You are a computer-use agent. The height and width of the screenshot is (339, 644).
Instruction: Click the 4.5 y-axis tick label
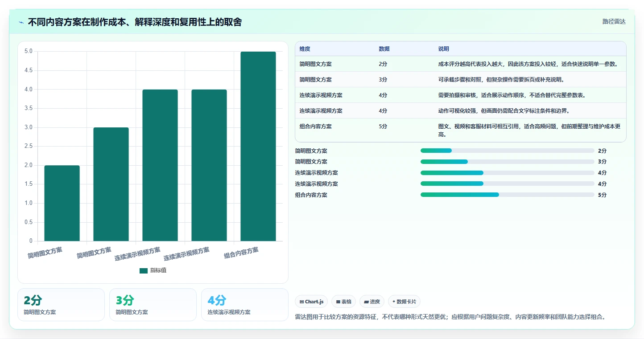pyautogui.click(x=28, y=70)
